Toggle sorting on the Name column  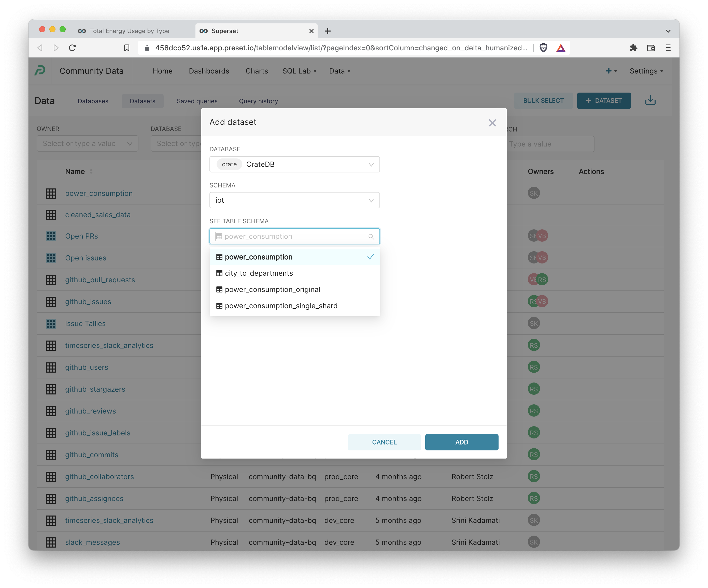click(91, 171)
